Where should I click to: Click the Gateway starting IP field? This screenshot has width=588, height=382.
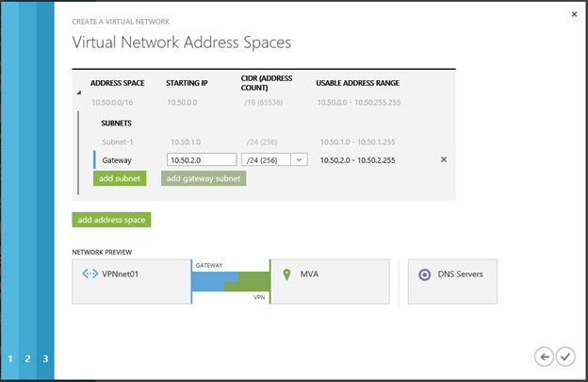[x=201, y=160]
